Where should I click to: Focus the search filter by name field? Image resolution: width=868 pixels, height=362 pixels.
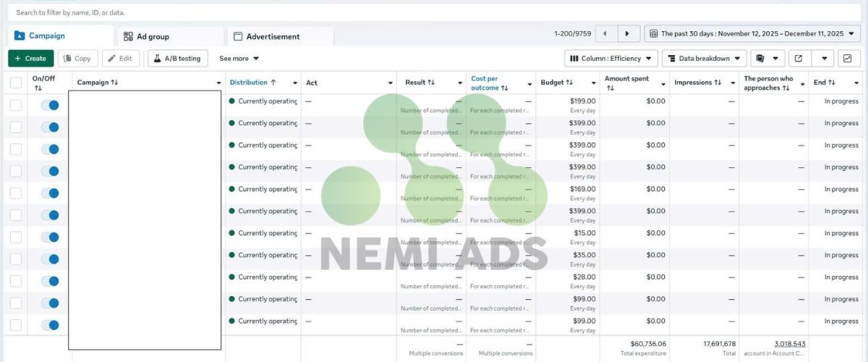pyautogui.click(x=434, y=12)
